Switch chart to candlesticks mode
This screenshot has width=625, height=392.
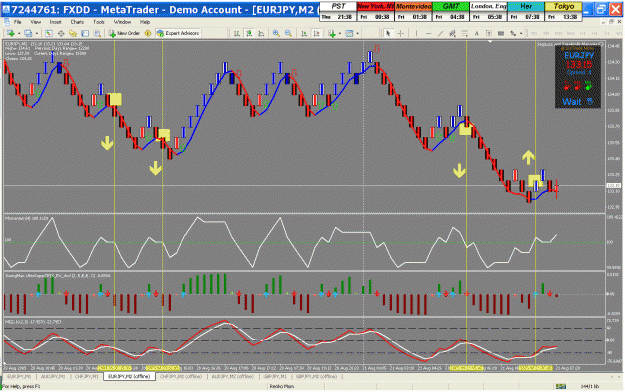249,33
